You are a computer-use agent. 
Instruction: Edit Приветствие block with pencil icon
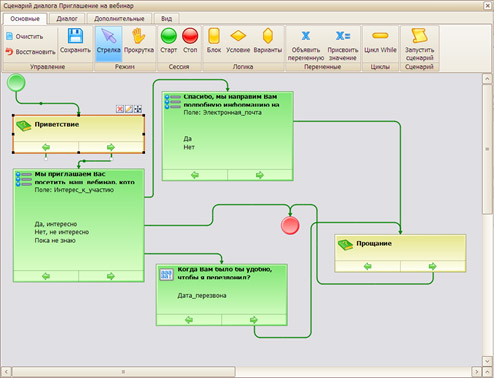pos(129,109)
